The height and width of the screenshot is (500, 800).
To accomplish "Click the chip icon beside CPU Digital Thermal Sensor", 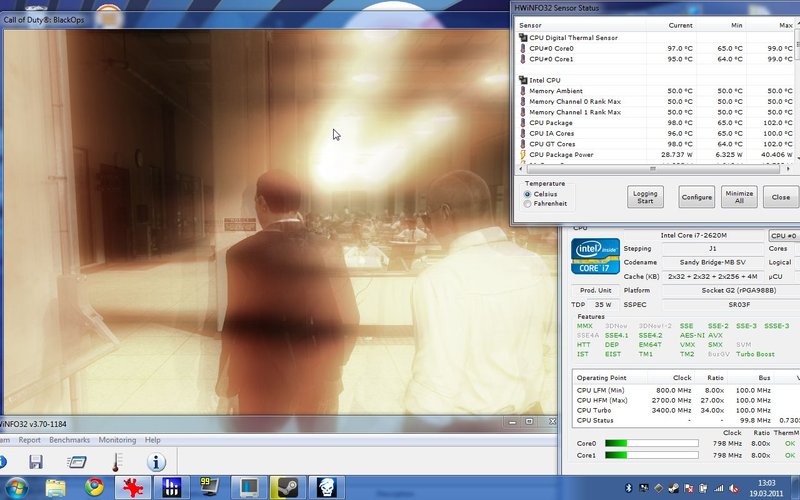I will tap(523, 37).
